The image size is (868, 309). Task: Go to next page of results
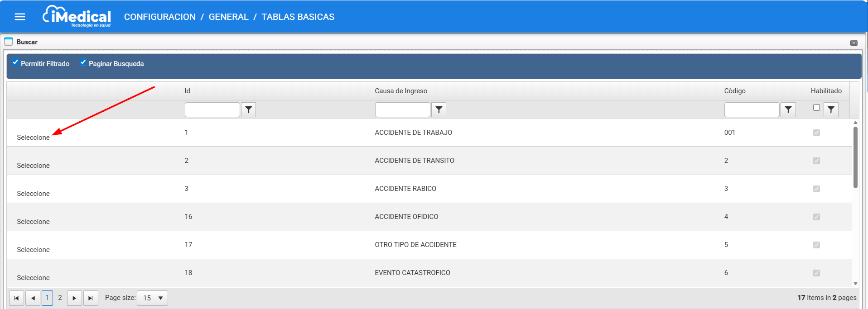[x=74, y=298]
